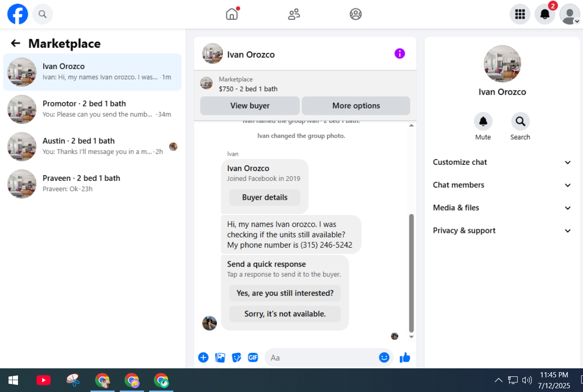
Task: Go to the Home feed icon
Action: (x=232, y=14)
